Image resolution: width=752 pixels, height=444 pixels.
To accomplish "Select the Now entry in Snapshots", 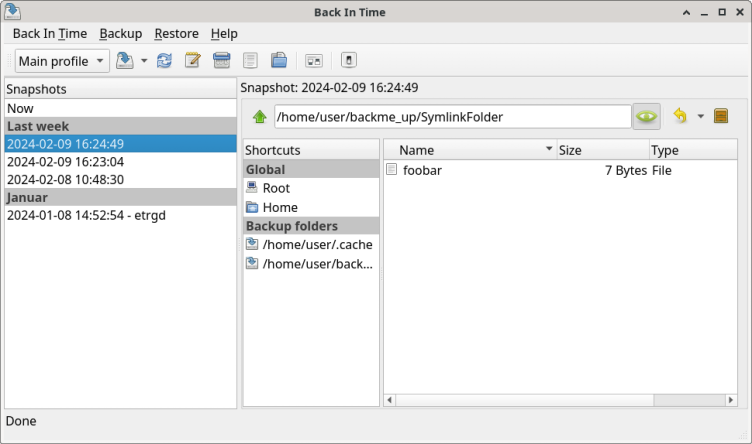I will [x=20, y=108].
